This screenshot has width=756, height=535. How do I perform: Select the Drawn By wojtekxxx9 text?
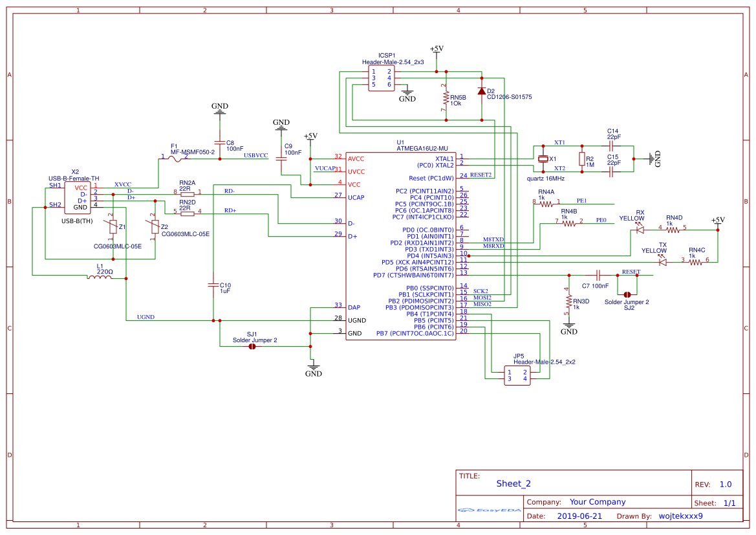coord(681,516)
